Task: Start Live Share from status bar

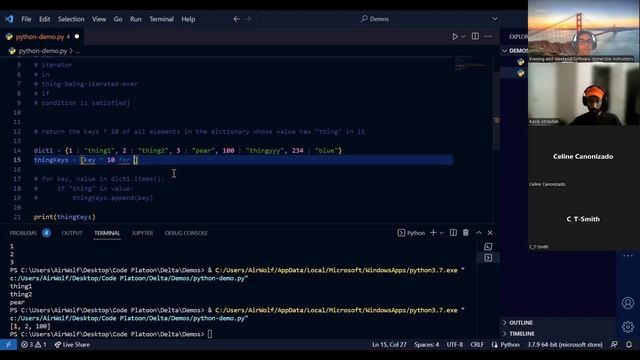Action: 72,345
